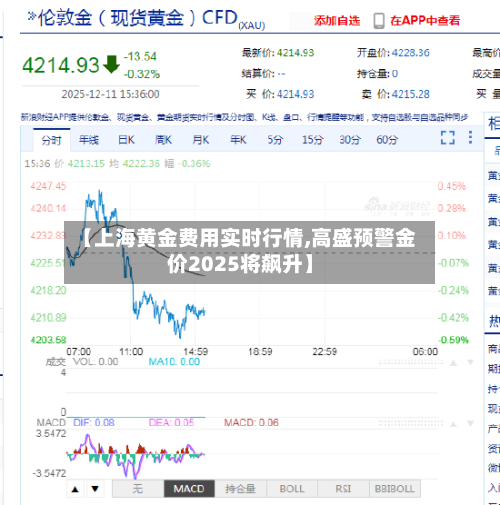Click the small down arrow in MACD panel
This screenshot has height=505, width=500.
(470, 424)
